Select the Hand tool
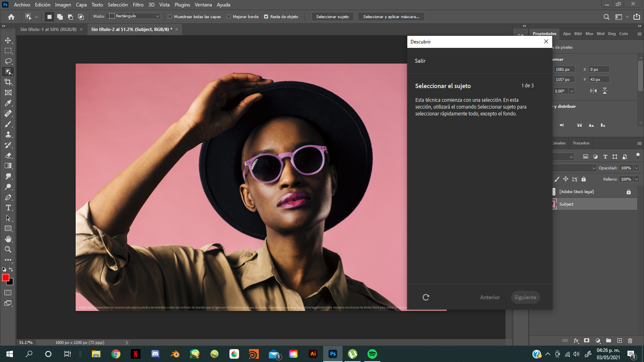The height and width of the screenshot is (362, 644). [x=8, y=239]
